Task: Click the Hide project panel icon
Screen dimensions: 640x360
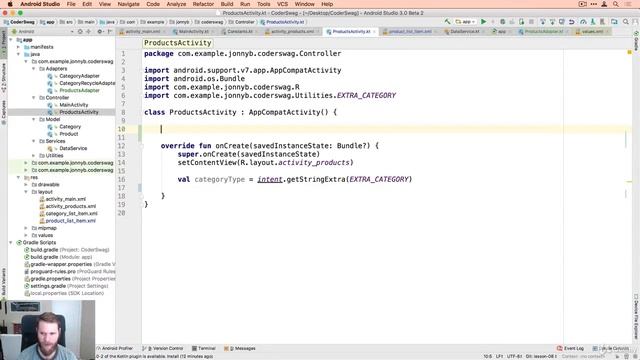Action: click(x=110, y=31)
